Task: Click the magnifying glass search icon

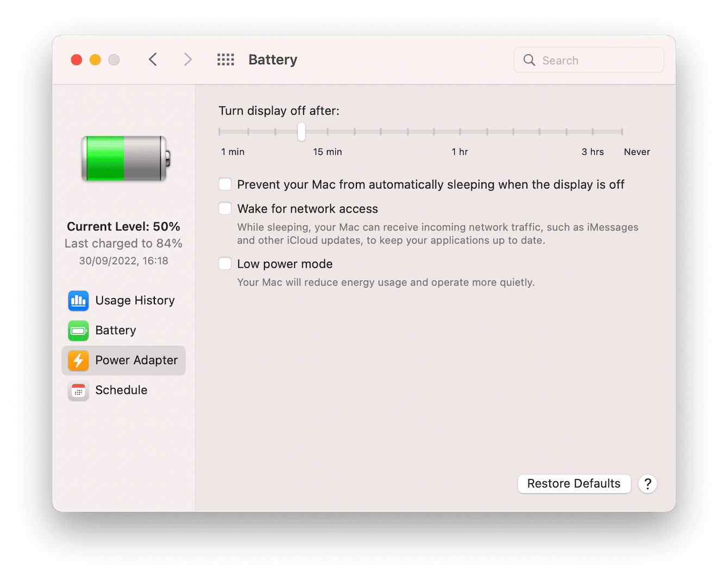Action: tap(529, 60)
